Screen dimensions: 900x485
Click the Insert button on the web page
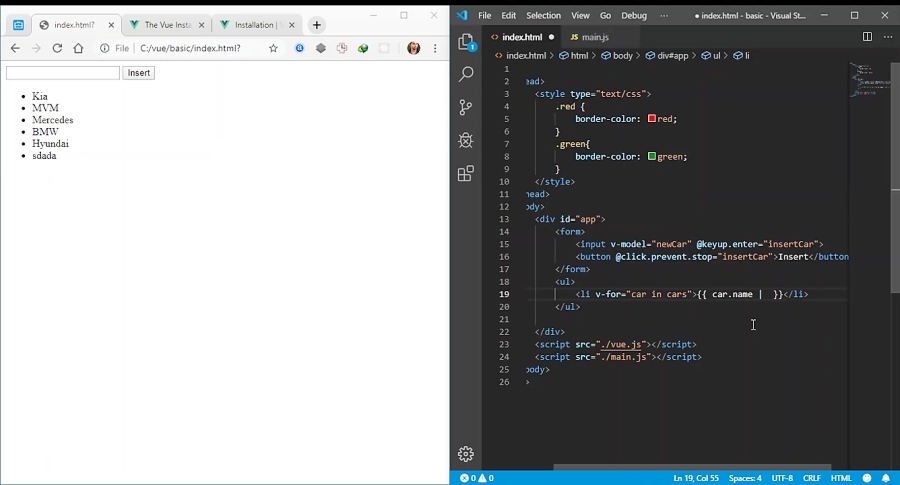click(x=138, y=73)
